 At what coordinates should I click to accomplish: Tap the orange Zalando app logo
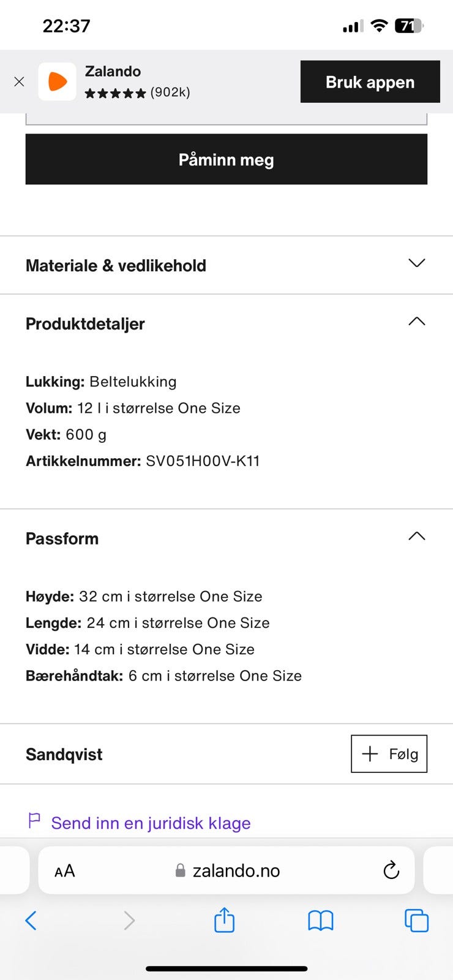point(57,81)
